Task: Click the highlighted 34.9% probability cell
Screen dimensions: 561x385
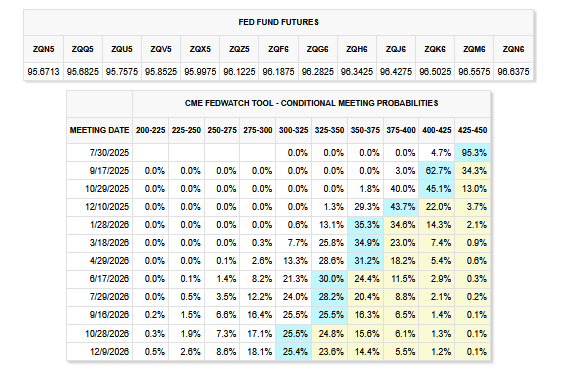Action: [365, 243]
